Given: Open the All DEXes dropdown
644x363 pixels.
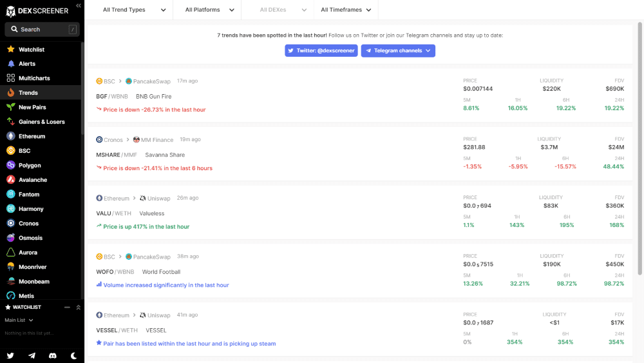Looking at the screenshot, I should 283,10.
